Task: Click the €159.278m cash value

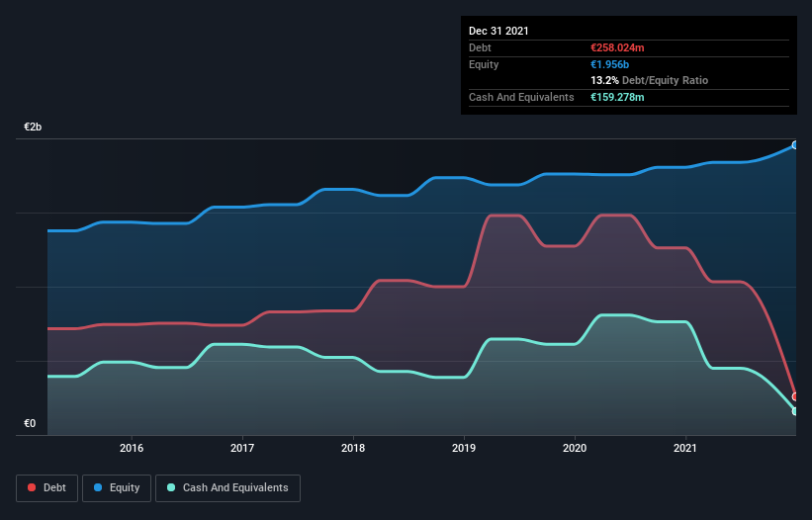Action: click(x=617, y=97)
